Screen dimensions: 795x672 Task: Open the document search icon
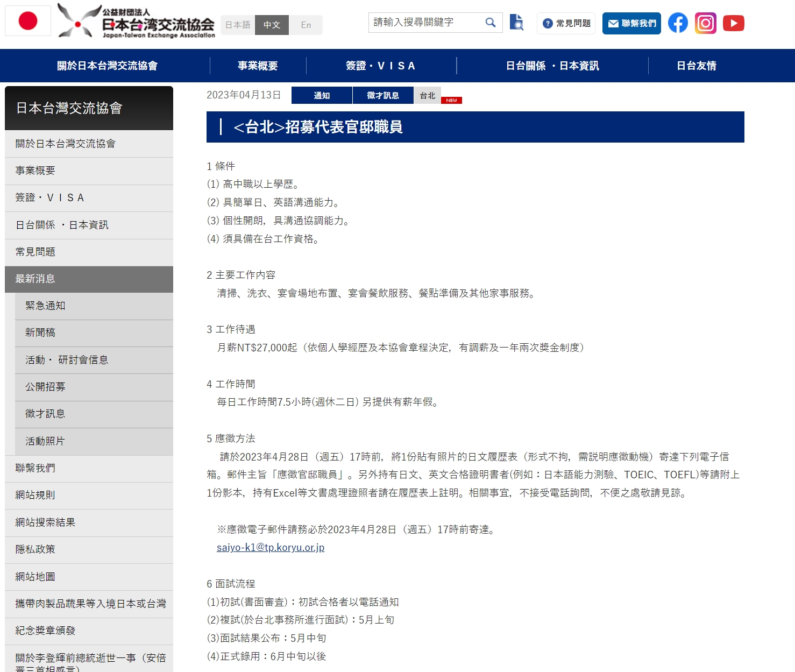point(516,23)
